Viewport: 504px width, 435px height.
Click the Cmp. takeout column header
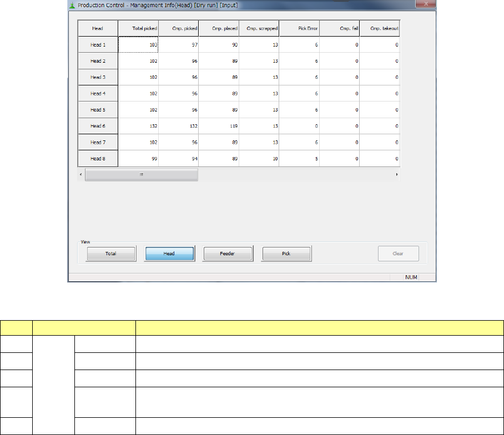(380, 28)
